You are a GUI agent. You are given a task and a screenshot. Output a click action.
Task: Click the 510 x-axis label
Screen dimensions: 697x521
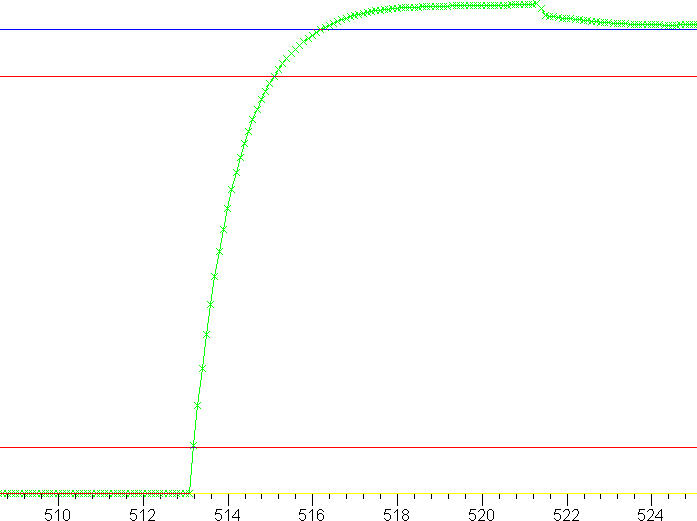pos(58,515)
